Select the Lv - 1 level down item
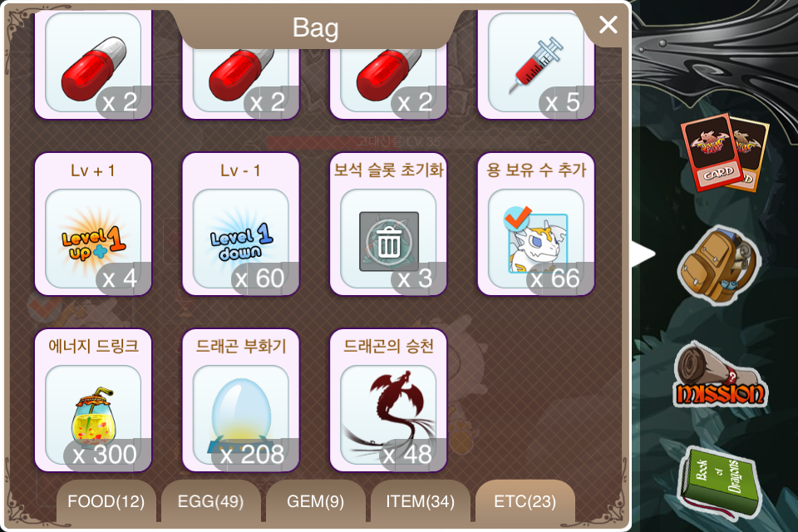This screenshot has height=532, width=798. point(241,224)
